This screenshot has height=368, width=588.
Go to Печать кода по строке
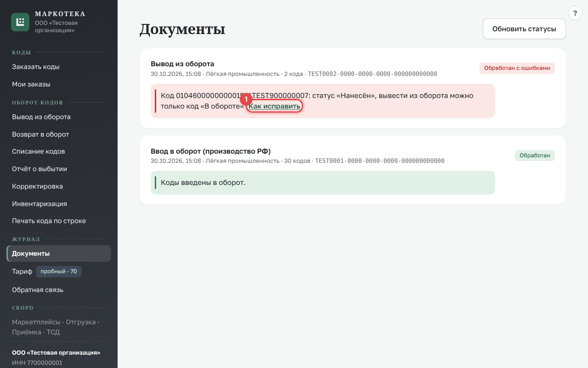click(59, 221)
